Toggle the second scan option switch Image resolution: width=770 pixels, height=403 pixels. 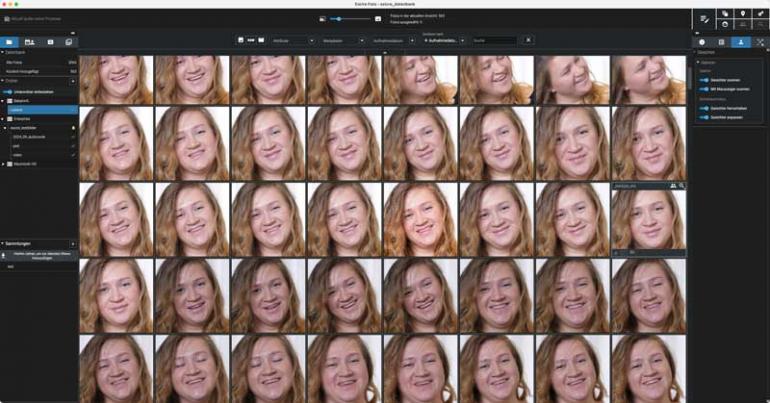click(704, 89)
